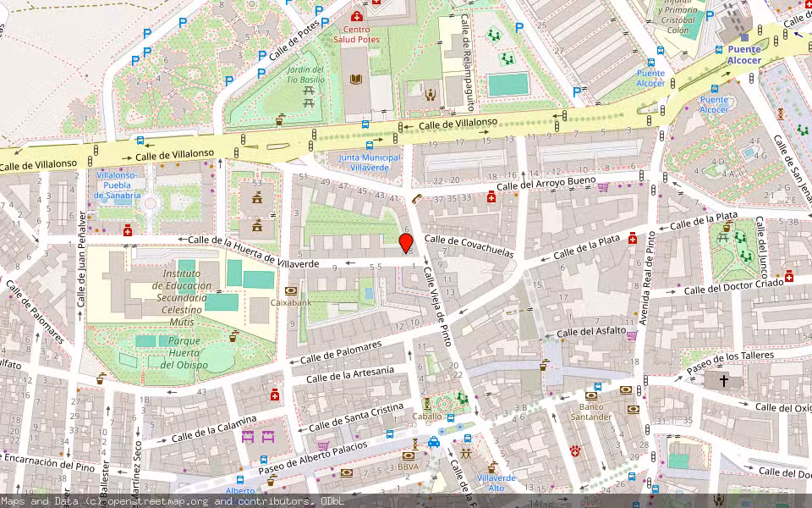This screenshot has height=508, width=812.
Task: Click the Calle de Relampaguito street label
Action: [467, 62]
